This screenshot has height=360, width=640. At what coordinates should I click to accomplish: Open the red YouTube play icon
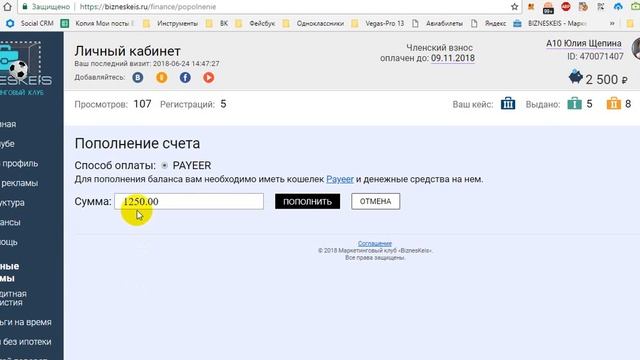(209, 77)
